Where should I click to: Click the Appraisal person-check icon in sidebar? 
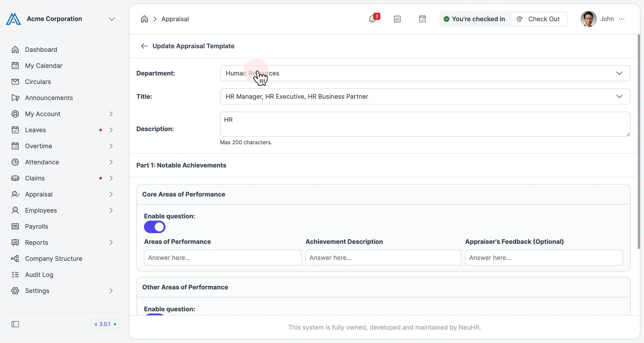[15, 194]
